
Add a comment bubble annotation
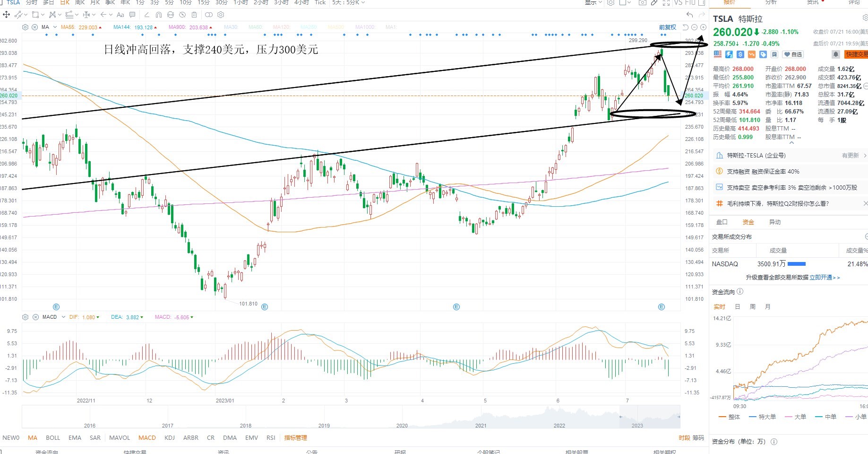(x=132, y=15)
